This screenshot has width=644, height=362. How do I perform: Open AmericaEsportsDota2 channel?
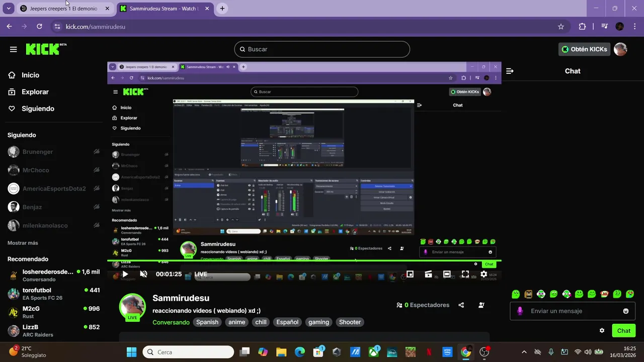[54, 189]
